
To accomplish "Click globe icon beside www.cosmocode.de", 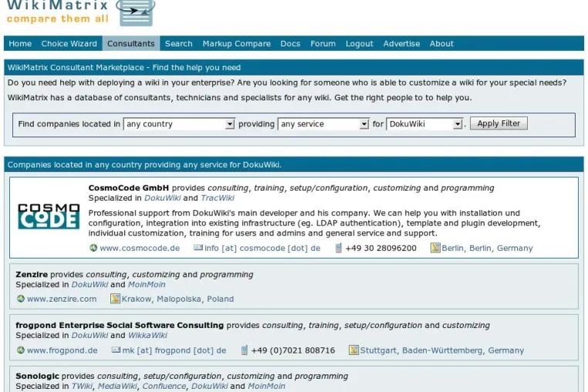I will tap(93, 248).
